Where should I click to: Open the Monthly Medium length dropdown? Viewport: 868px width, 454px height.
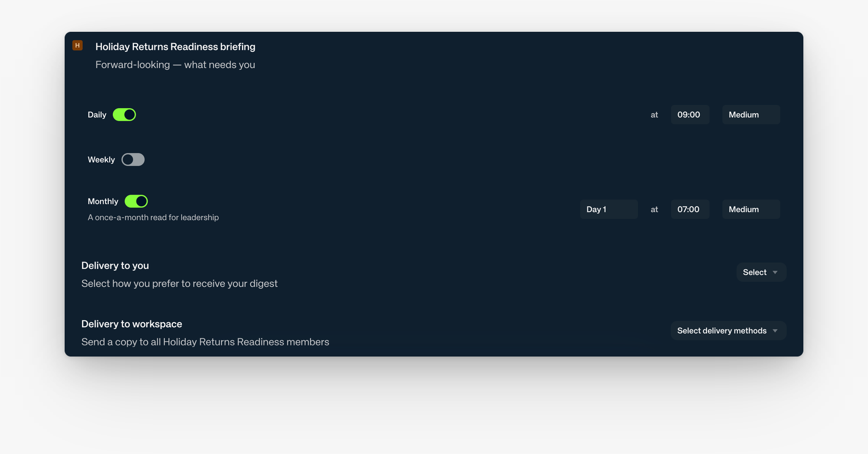coord(751,209)
